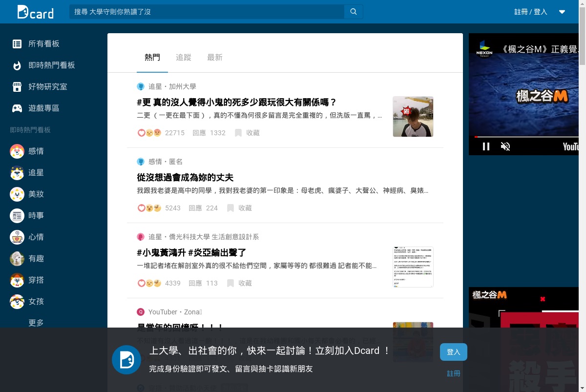This screenshot has height=392, width=586.
Task: Seek on the video progress bar
Action: pyautogui.click(x=526, y=137)
